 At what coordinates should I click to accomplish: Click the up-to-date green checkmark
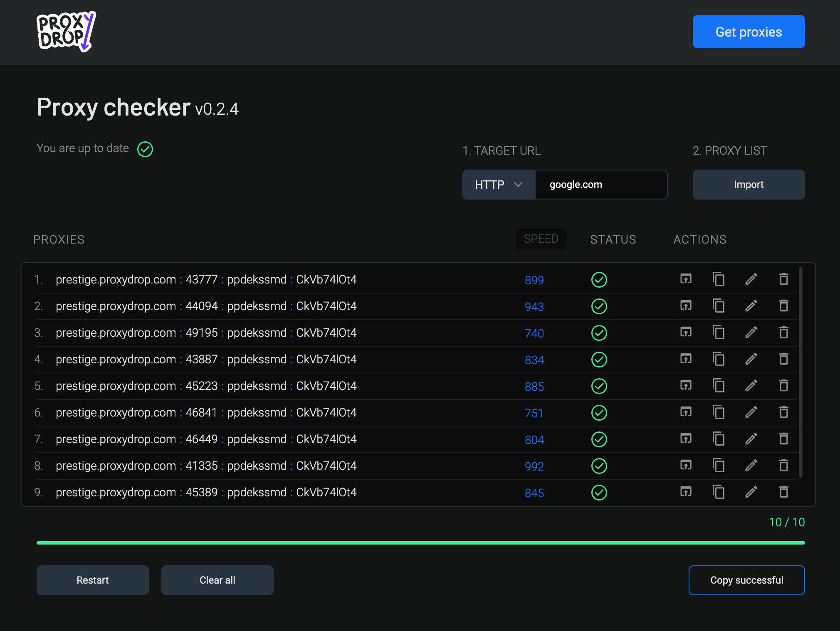pos(145,149)
